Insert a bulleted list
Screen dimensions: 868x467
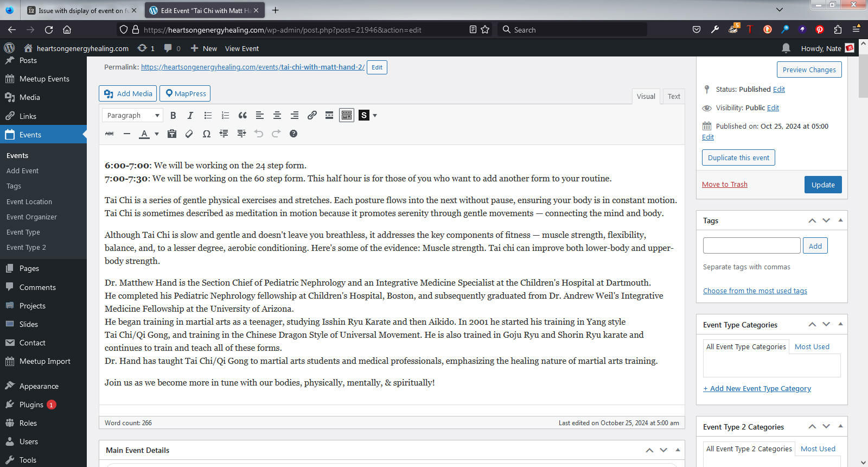pos(208,115)
